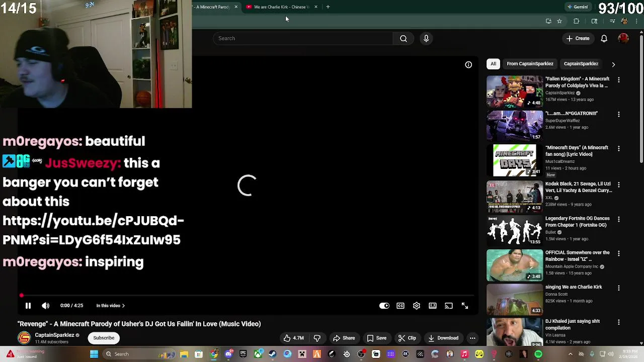Open the CaptainSparklez channel name link
The image size is (644, 362).
click(x=54, y=335)
